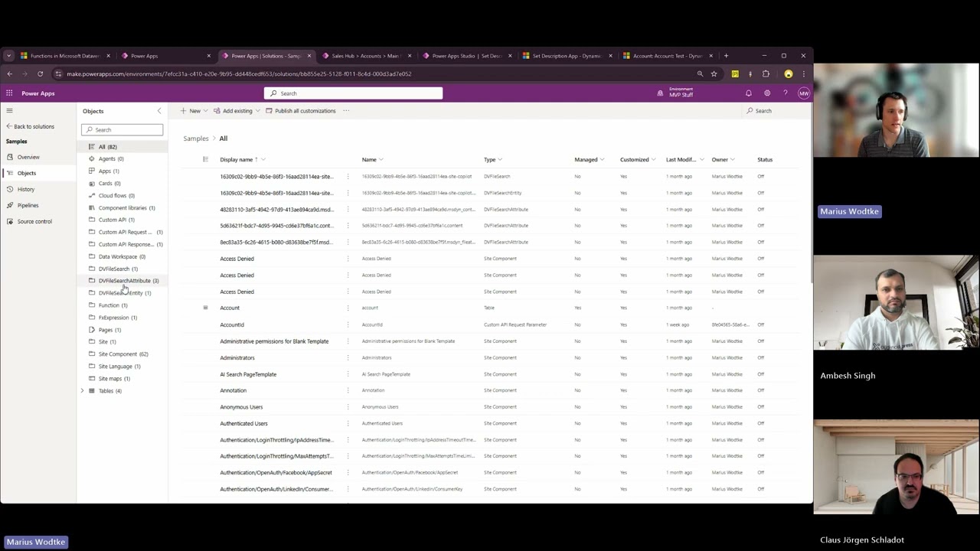Viewport: 980px width, 551px height.
Task: Open the Name column filter dropdown
Action: pos(381,160)
